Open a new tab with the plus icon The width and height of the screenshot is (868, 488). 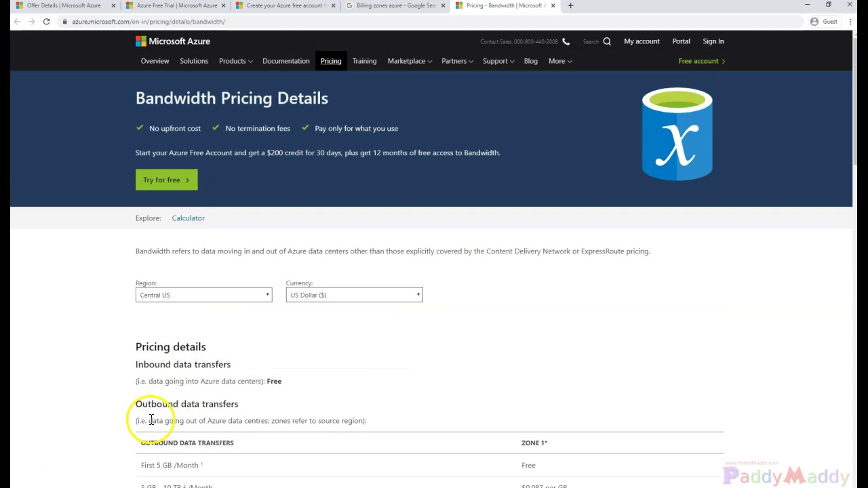pyautogui.click(x=570, y=5)
